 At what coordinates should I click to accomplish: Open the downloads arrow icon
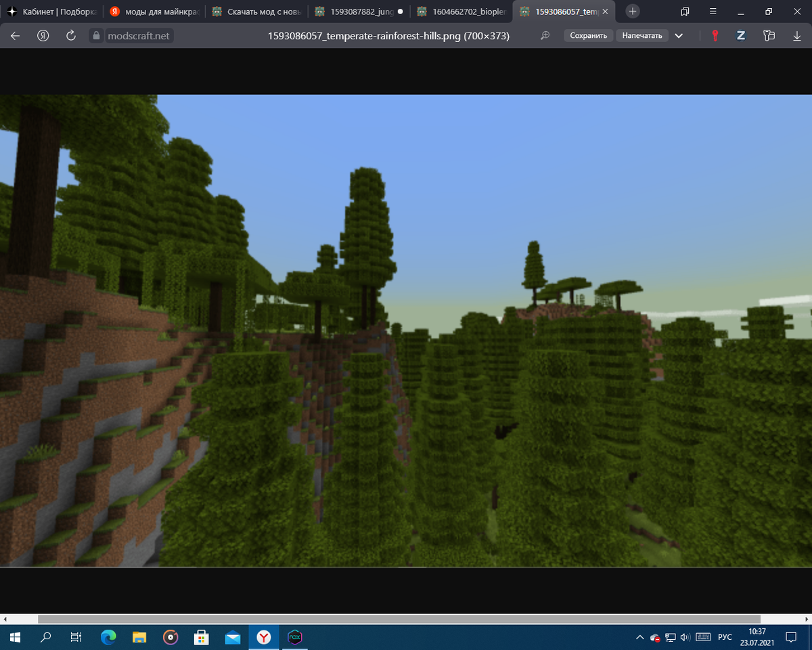[796, 36]
